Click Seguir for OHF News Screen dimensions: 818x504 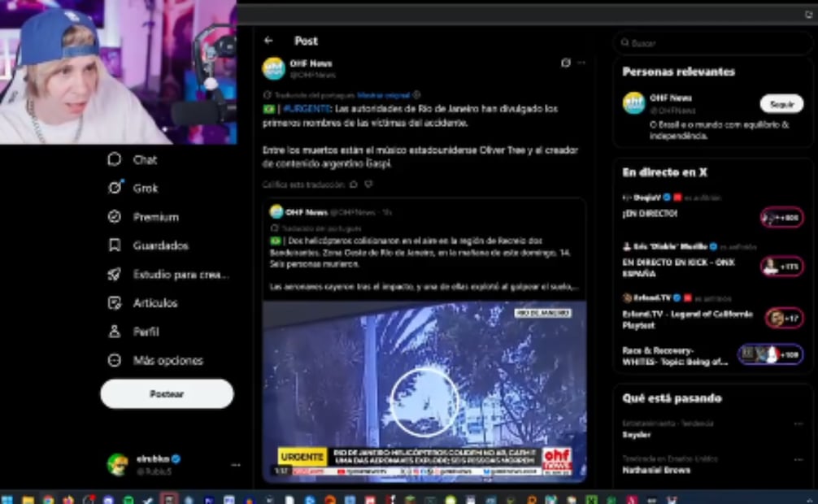781,104
